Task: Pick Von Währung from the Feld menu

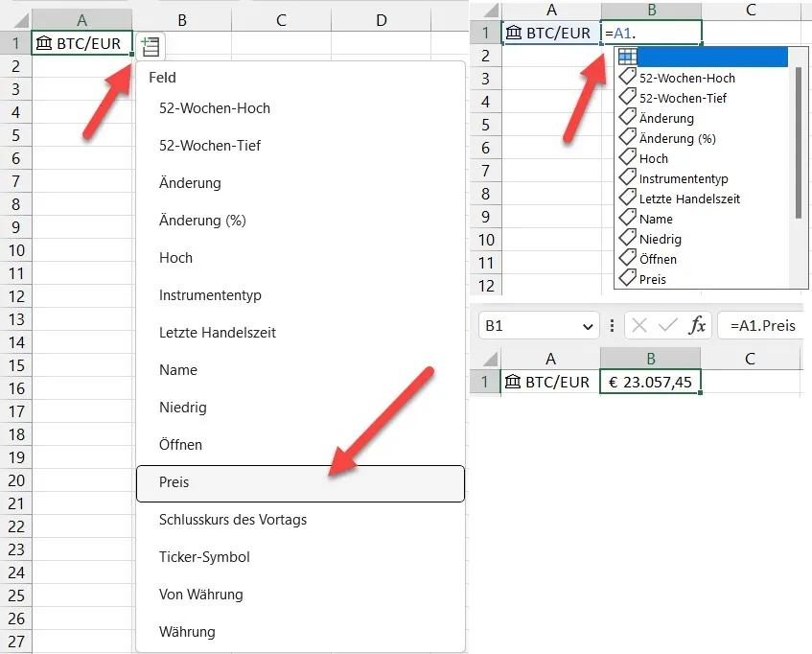Action: 201,595
